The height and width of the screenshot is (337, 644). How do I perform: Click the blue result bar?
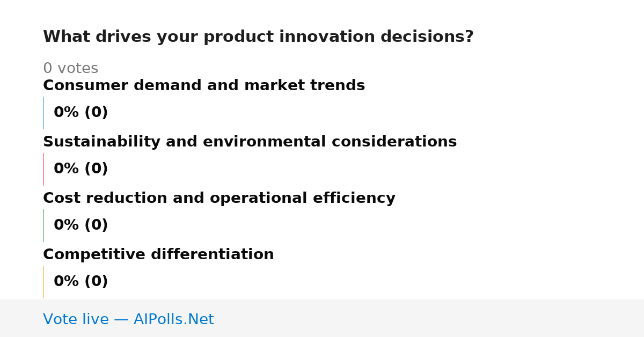click(43, 113)
